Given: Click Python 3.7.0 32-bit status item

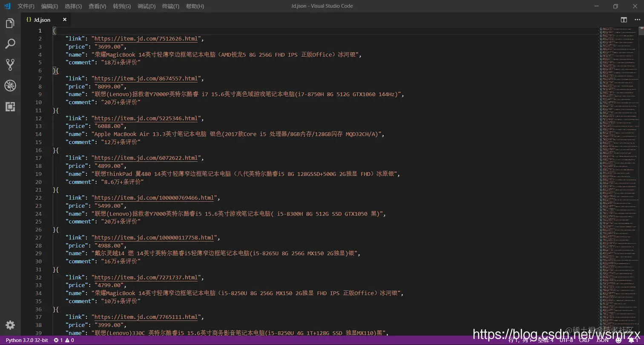Looking at the screenshot, I should click(x=27, y=340).
